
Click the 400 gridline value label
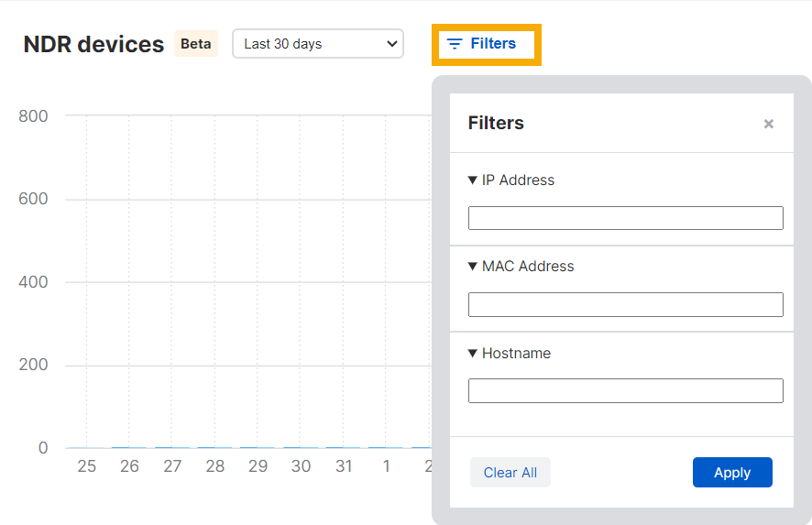33,282
